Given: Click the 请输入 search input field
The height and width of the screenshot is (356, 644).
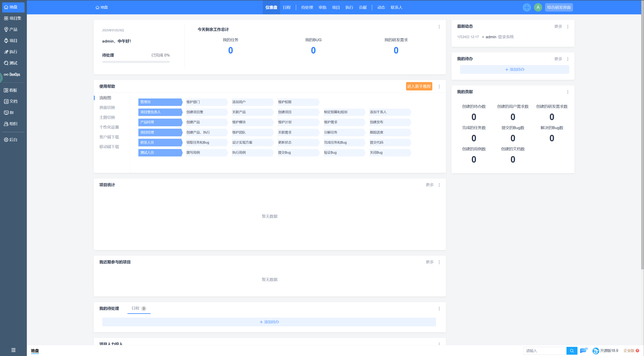Looking at the screenshot, I should (544, 351).
